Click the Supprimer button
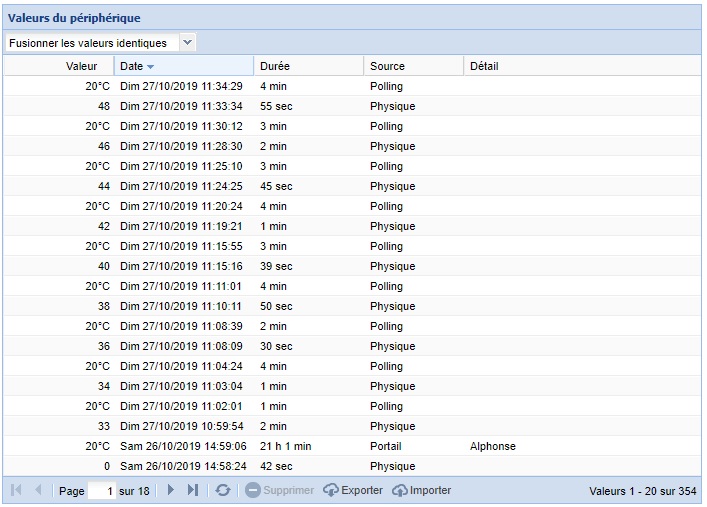Screen dimensions: 707x507 pos(279,490)
